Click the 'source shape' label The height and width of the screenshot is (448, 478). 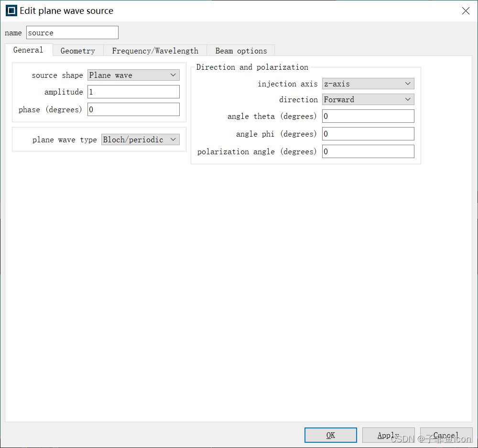coord(57,75)
